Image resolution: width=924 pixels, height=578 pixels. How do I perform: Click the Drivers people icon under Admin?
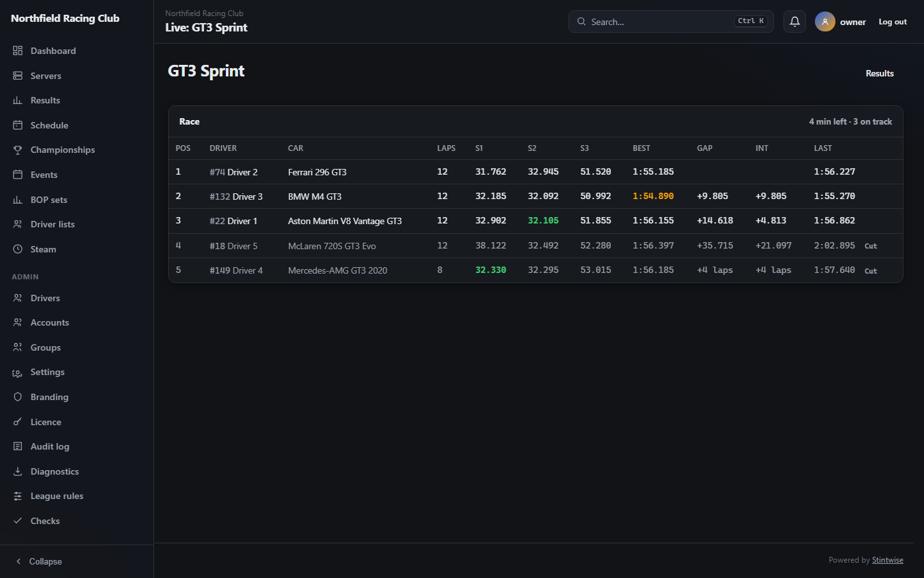[18, 298]
